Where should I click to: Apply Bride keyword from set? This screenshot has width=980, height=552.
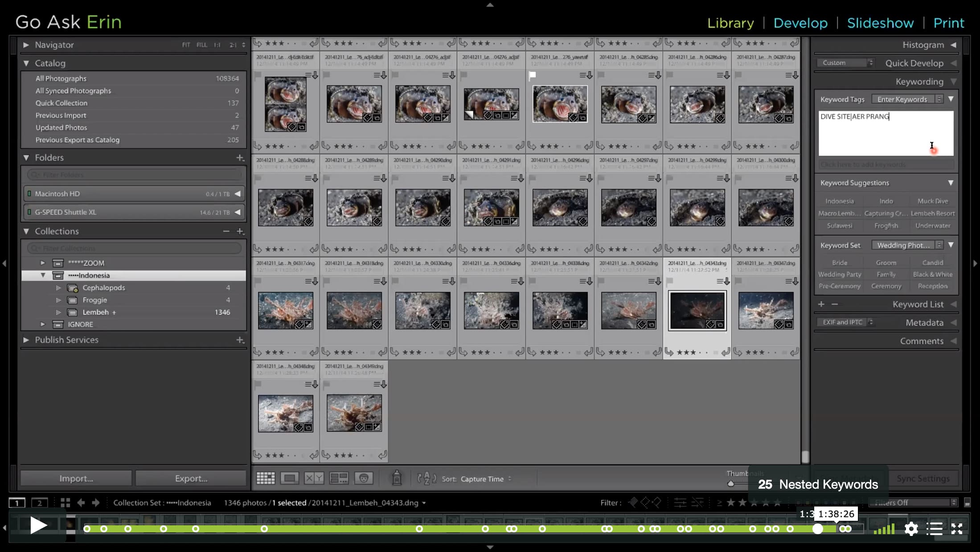tap(840, 263)
